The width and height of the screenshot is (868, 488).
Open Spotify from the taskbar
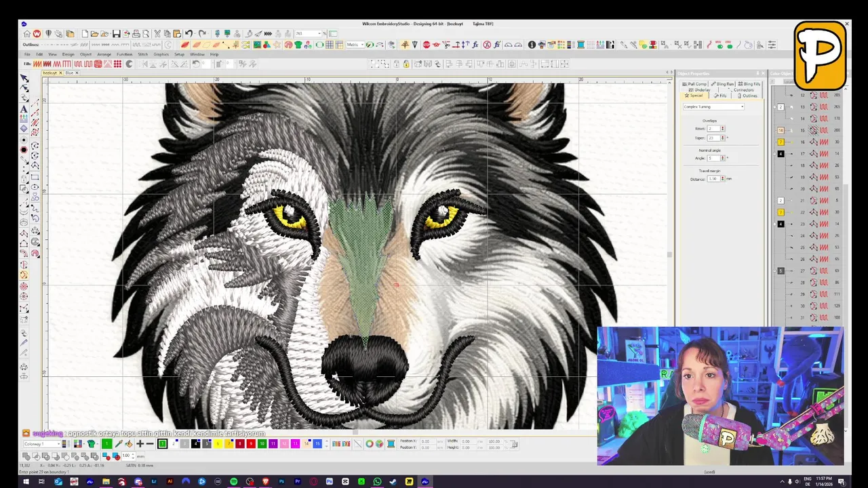point(234,482)
